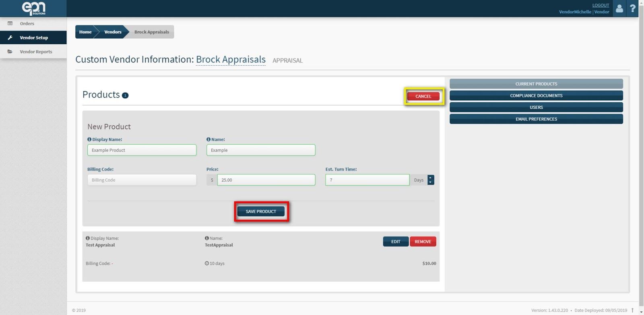Click the scroll-to-top arrow in footer
The image size is (644, 315).
(632, 310)
